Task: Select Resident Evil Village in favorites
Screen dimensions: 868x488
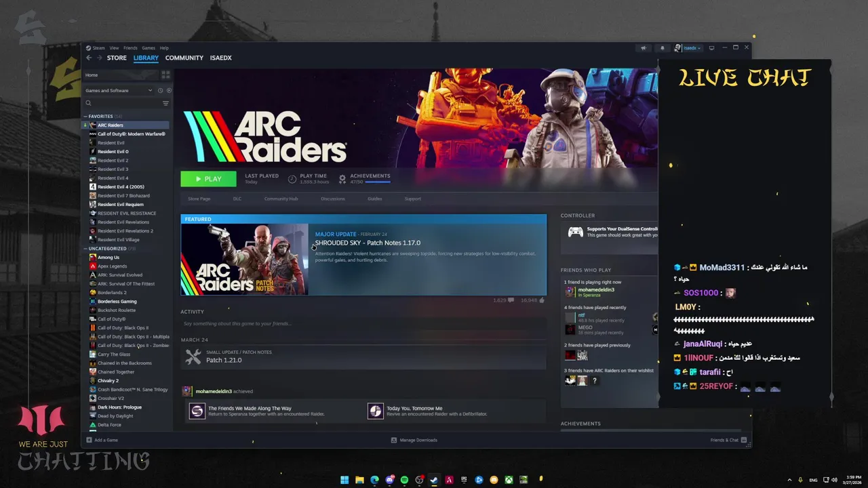Action: 118,240
